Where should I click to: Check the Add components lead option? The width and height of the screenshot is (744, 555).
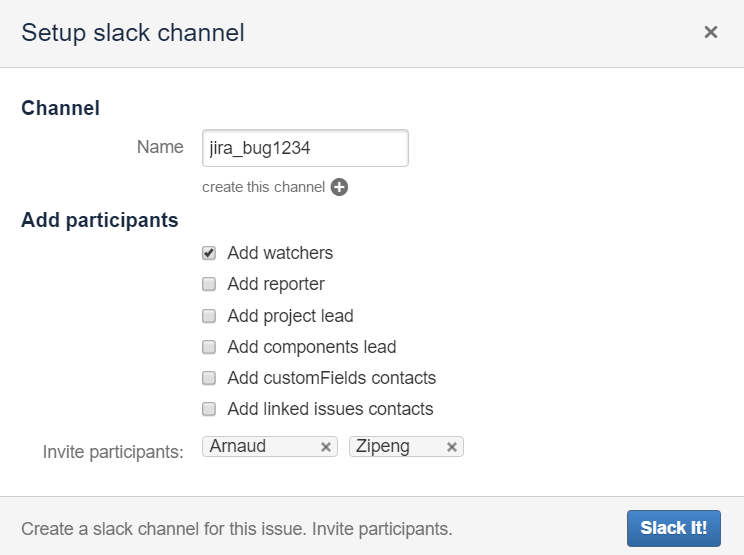[209, 347]
